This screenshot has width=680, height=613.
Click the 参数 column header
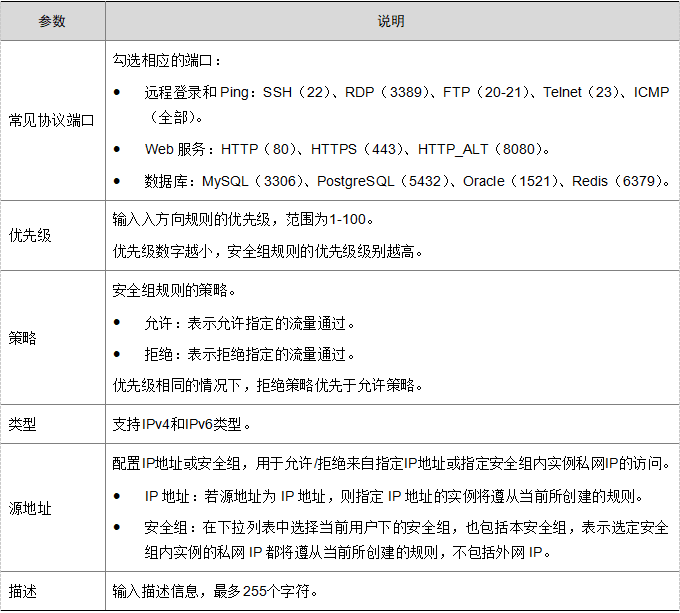coord(52,21)
